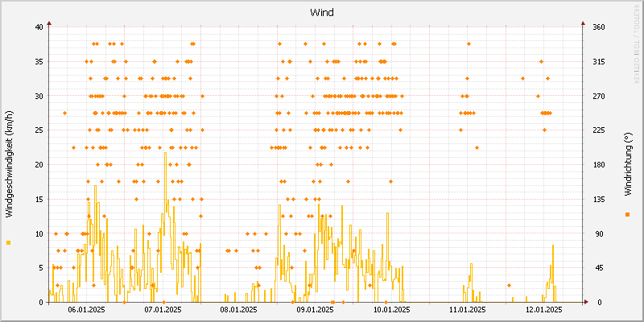Screen dimensions: 644x322
Task: Click the right axis value 135
Action: coord(599,199)
